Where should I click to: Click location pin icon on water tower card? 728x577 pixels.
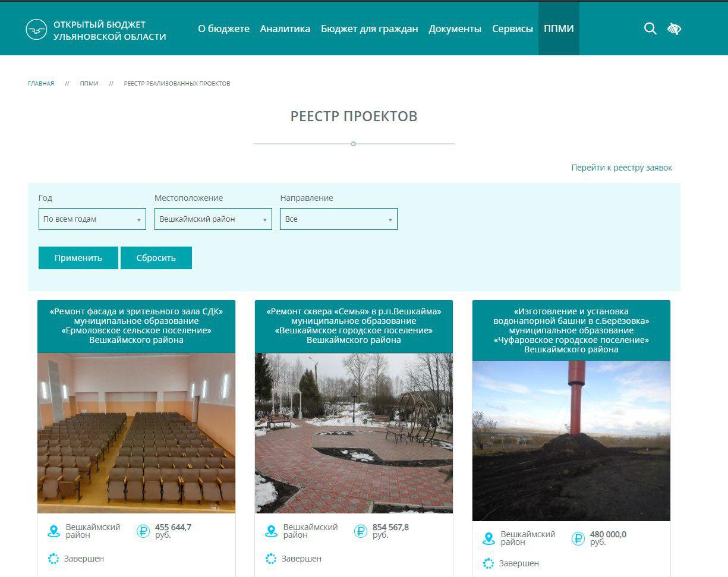pyautogui.click(x=489, y=538)
